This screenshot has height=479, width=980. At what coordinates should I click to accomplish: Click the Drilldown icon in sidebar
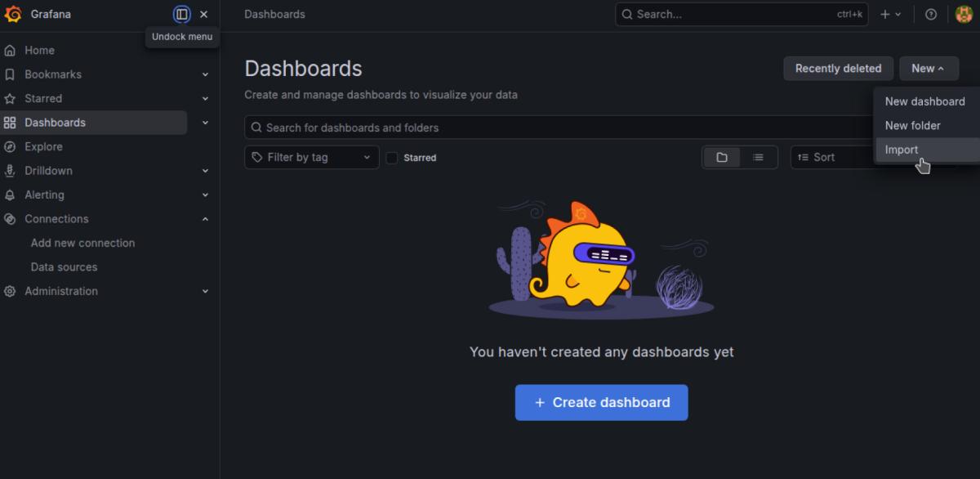tap(10, 171)
